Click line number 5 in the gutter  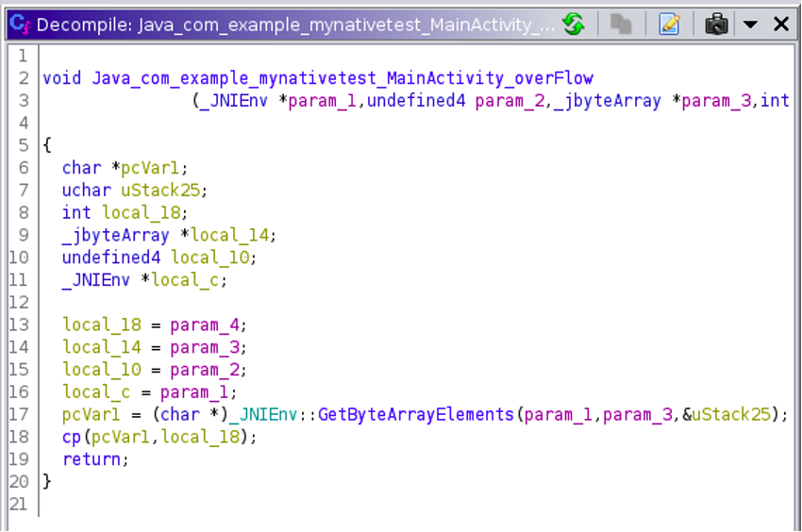point(24,145)
